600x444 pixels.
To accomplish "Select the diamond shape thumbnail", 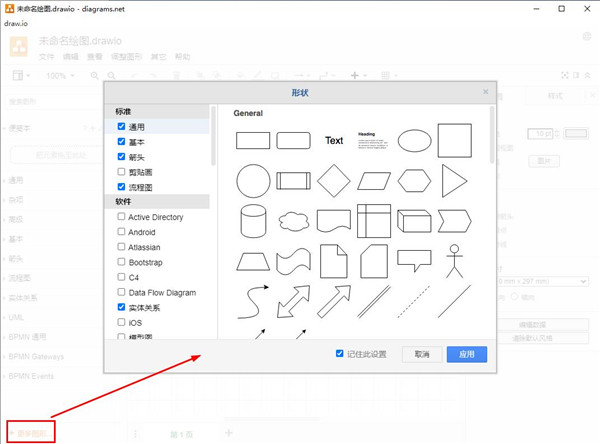I will (x=333, y=181).
